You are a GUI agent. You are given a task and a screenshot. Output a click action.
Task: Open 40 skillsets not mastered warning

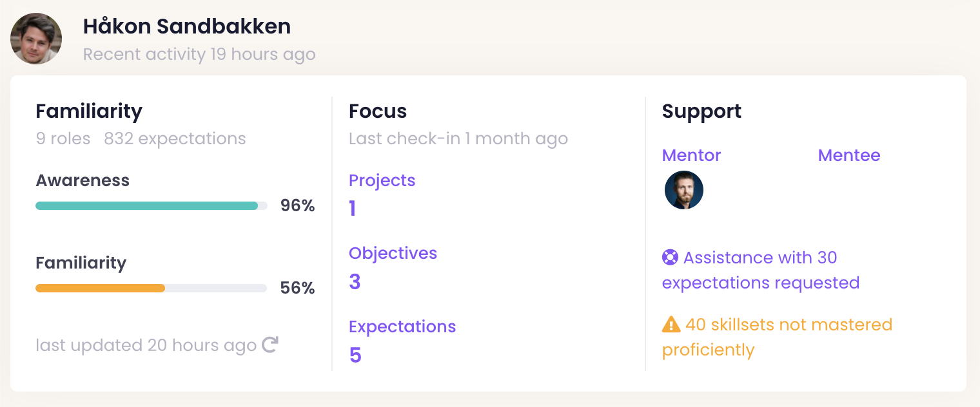pyautogui.click(x=777, y=337)
